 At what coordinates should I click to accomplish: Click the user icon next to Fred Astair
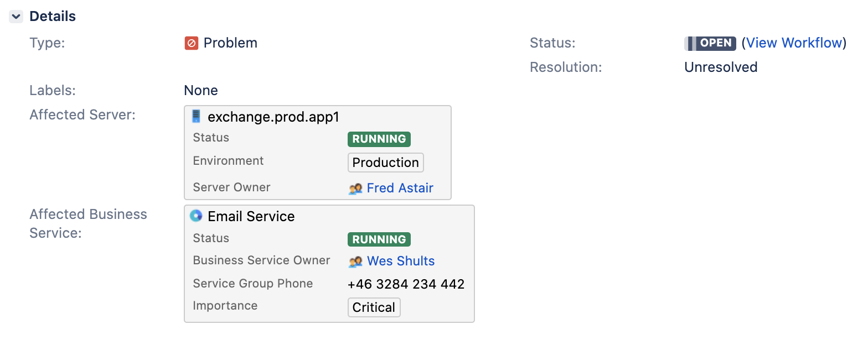[355, 189]
